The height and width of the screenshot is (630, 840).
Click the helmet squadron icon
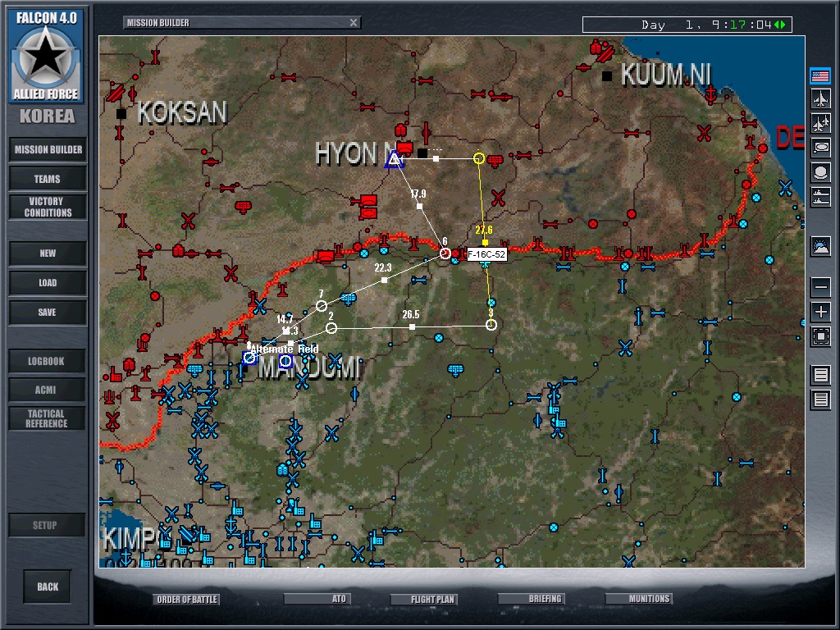[x=819, y=172]
